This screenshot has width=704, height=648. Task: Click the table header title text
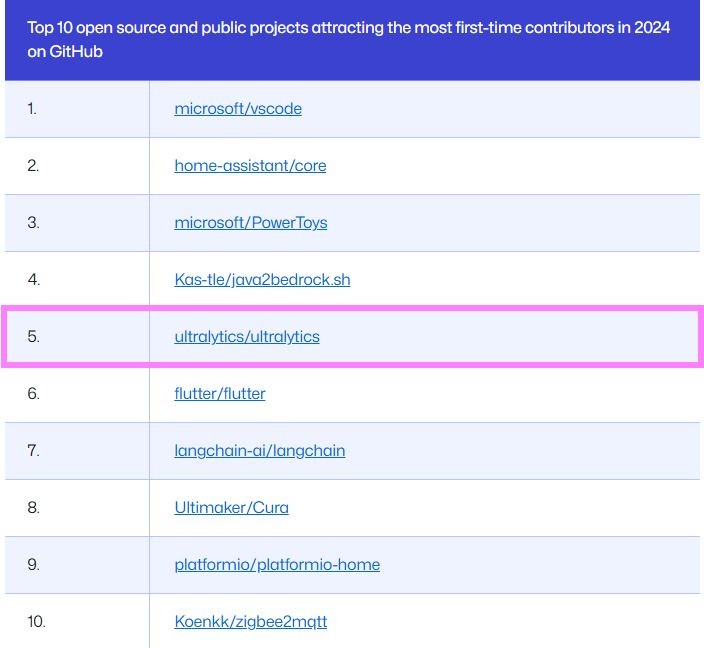pos(348,40)
